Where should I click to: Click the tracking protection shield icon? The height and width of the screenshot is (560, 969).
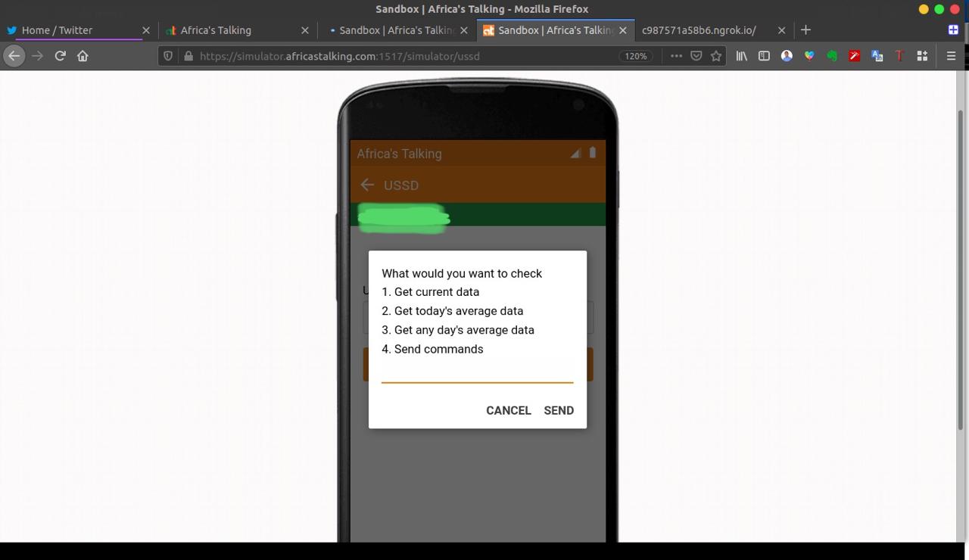click(x=169, y=56)
